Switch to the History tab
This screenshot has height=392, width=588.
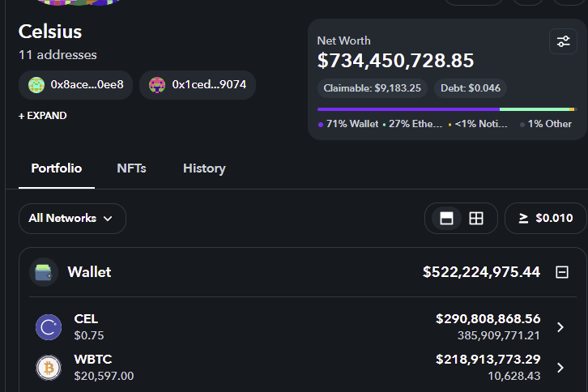tap(204, 168)
